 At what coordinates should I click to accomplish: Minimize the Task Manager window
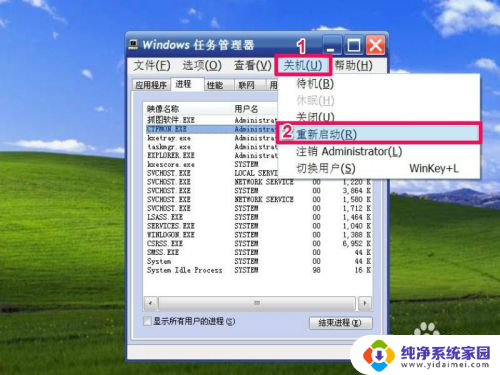coord(332,45)
